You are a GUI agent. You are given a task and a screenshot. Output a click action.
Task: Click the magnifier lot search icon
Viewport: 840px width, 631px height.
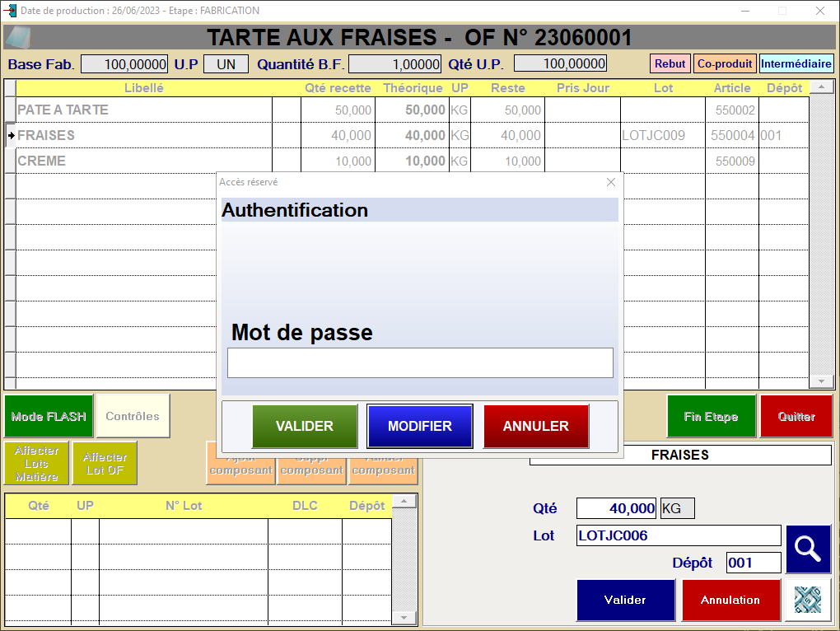tap(808, 549)
